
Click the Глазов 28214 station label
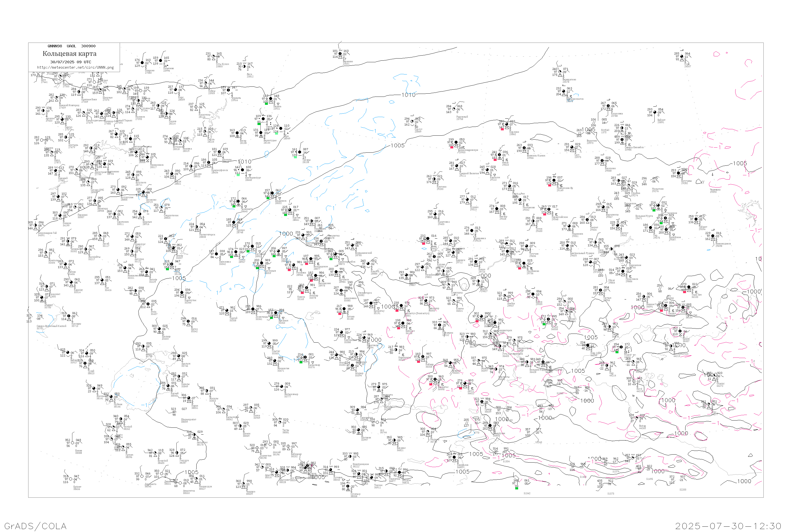point(172,122)
